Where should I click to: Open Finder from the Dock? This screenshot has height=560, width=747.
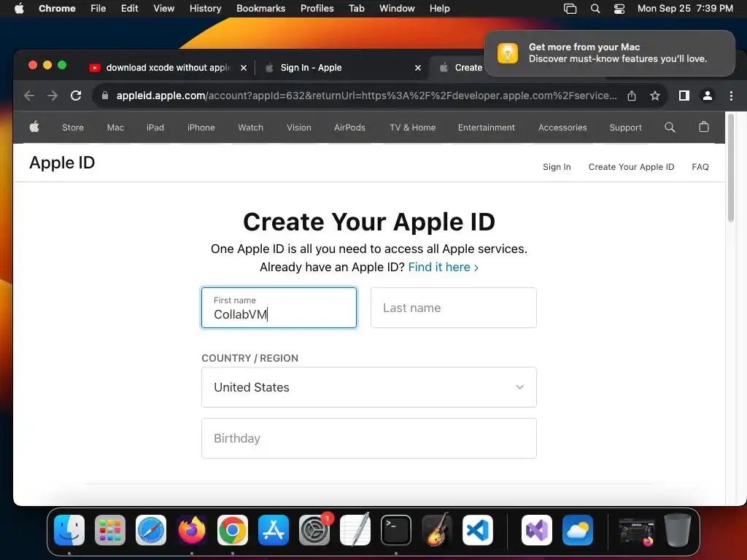69,530
